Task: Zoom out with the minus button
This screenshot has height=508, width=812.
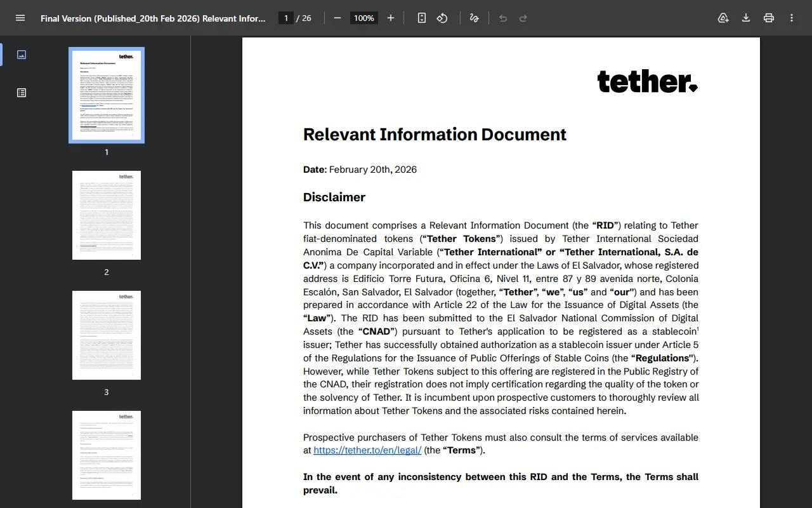Action: (337, 18)
